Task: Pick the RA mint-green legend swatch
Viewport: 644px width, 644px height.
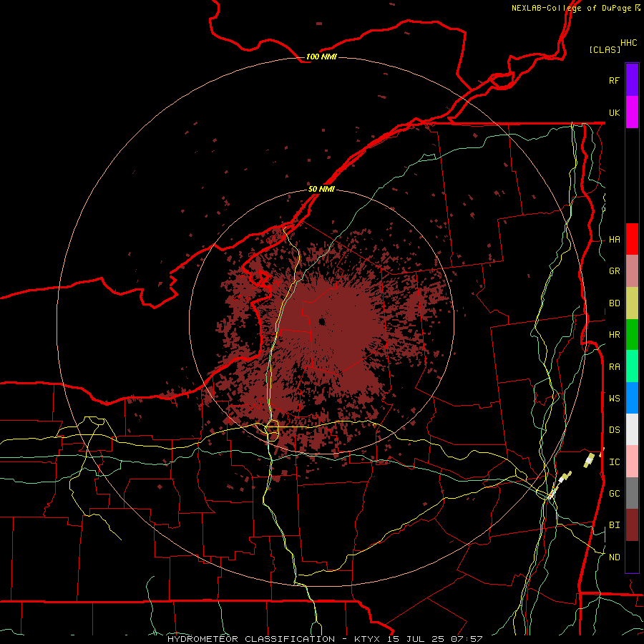Action: [x=632, y=366]
